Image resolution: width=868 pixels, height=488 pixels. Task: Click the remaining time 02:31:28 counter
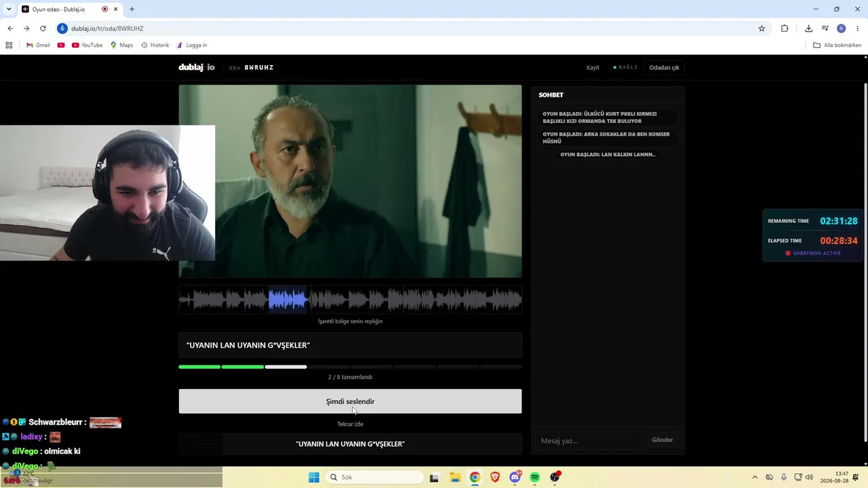(839, 221)
